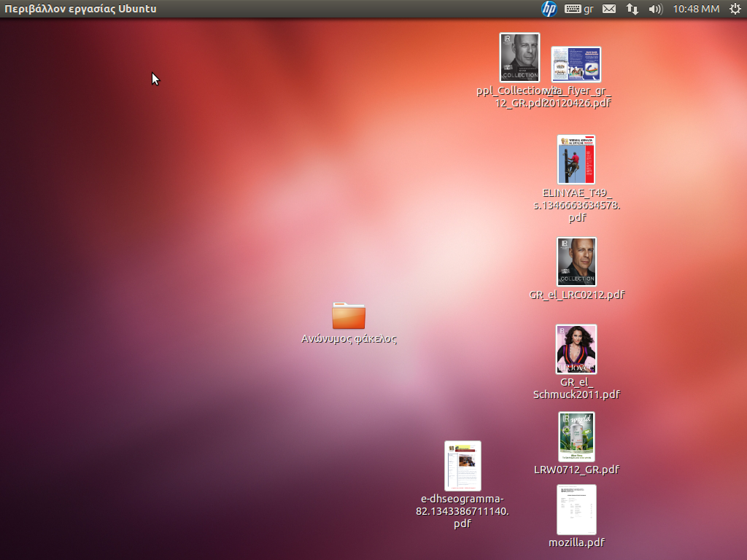Select the wta_flyer_gr_20120426.pdf thumbnail
Image resolution: width=747 pixels, height=560 pixels.
[576, 64]
